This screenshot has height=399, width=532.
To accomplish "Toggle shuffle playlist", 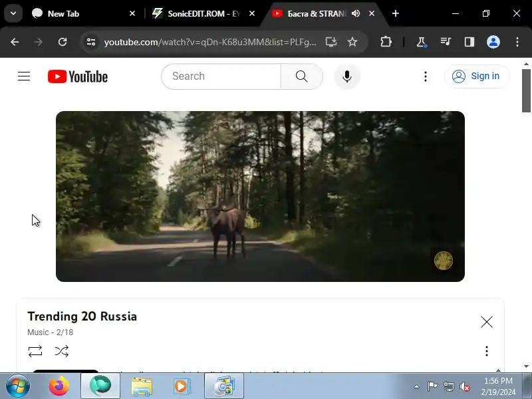I will click(62, 351).
